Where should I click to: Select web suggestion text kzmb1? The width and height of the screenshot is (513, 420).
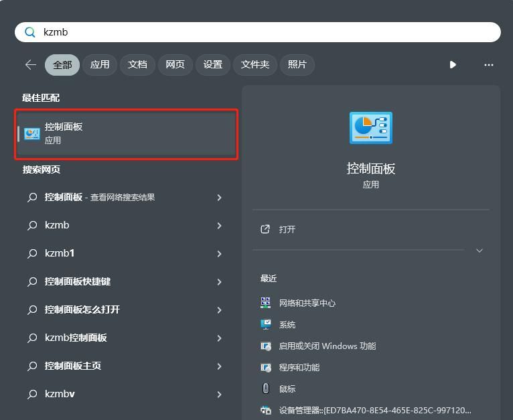[x=60, y=253]
